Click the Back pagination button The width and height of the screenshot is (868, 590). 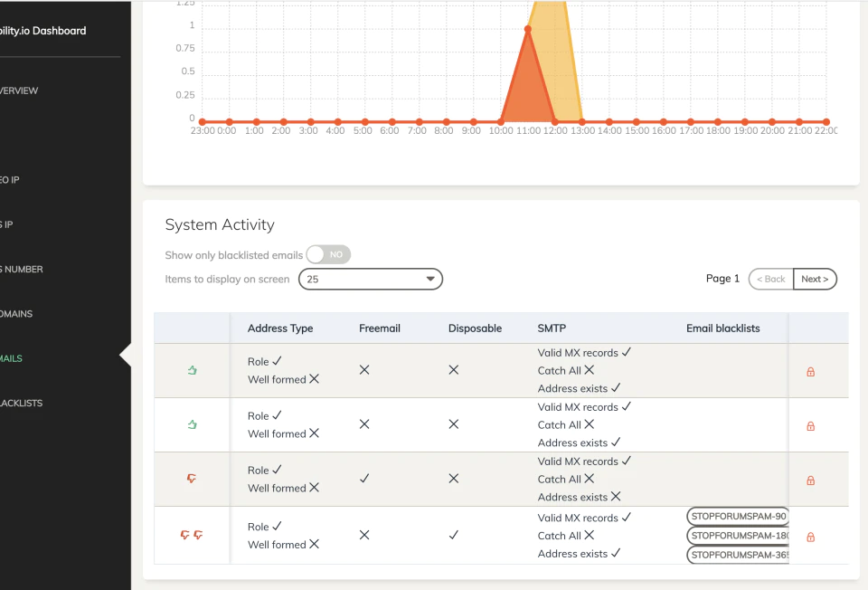771,280
